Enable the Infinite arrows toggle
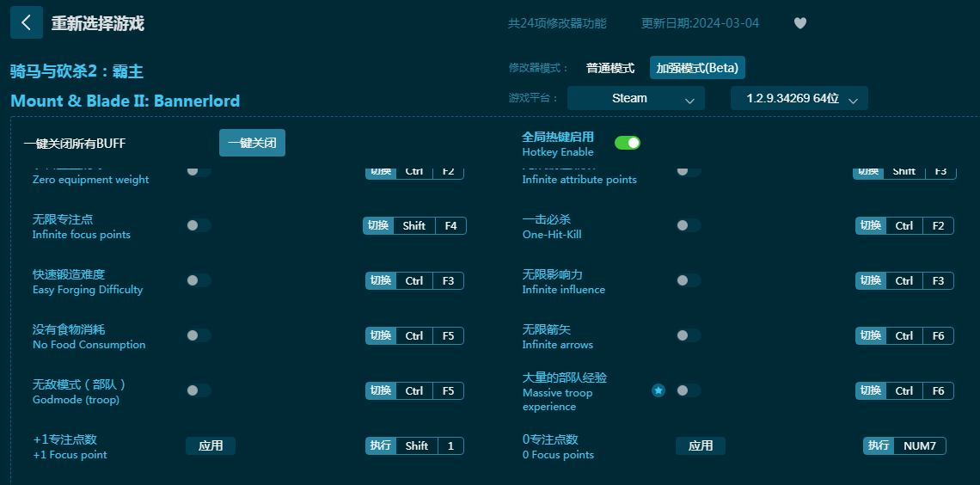 [x=689, y=335]
